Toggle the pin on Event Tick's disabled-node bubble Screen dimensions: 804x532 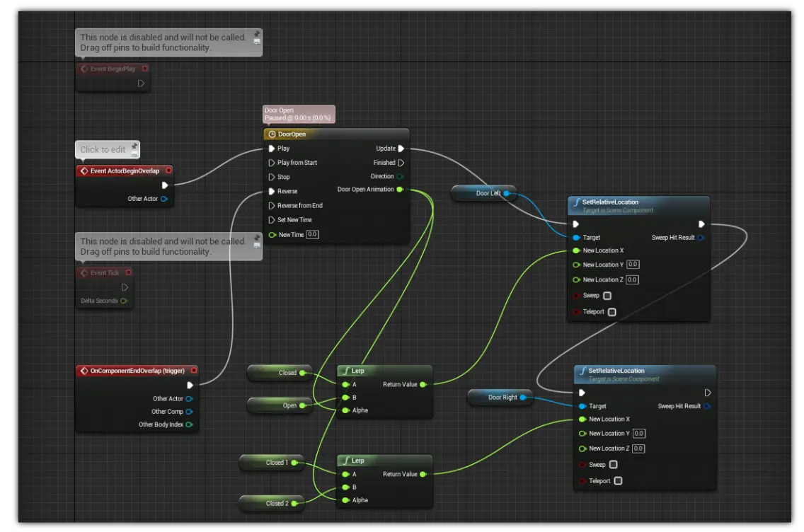click(x=257, y=238)
